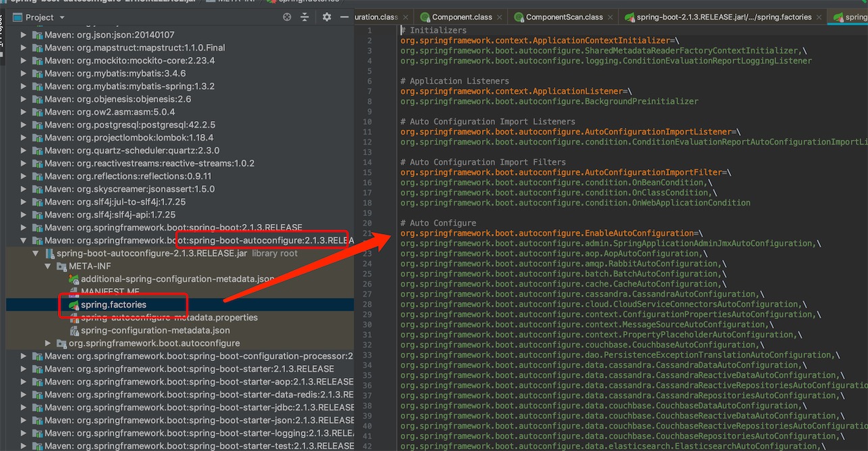Switch to ComponentScan.class tab
This screenshot has height=451, width=868.
[564, 17]
